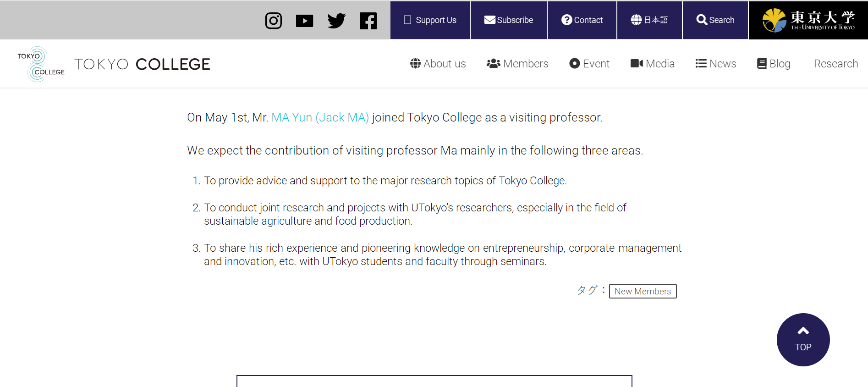This screenshot has width=868, height=387.
Task: Go to the Event menu item
Action: [x=589, y=64]
